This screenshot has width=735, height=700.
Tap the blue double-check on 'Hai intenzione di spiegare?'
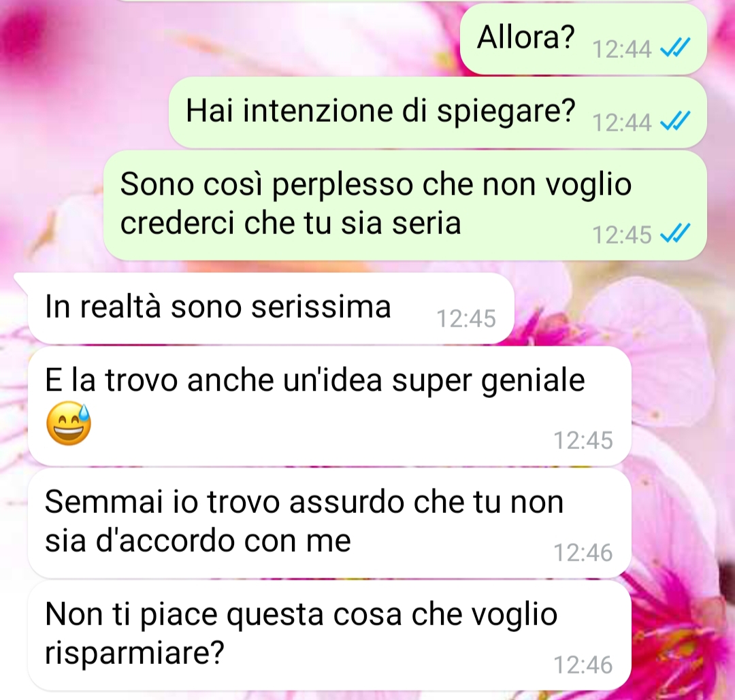(x=675, y=121)
